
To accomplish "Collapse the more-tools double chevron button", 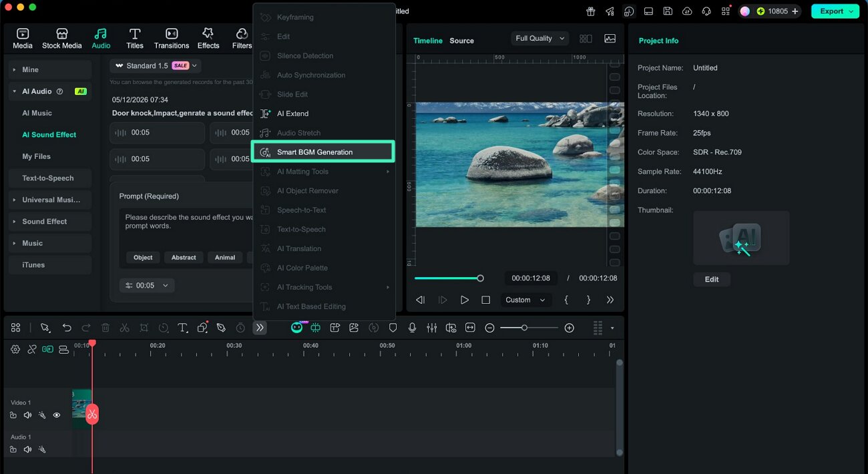I will point(260,328).
